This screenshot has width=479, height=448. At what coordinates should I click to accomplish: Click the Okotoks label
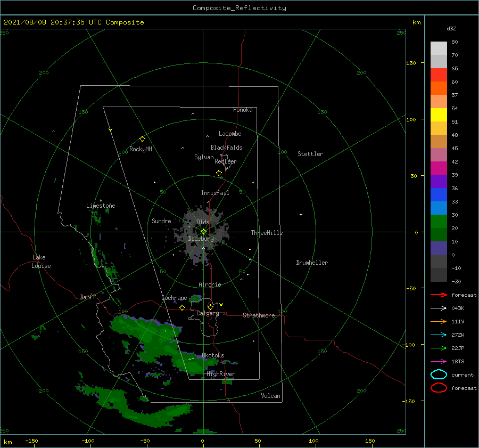pos(213,355)
